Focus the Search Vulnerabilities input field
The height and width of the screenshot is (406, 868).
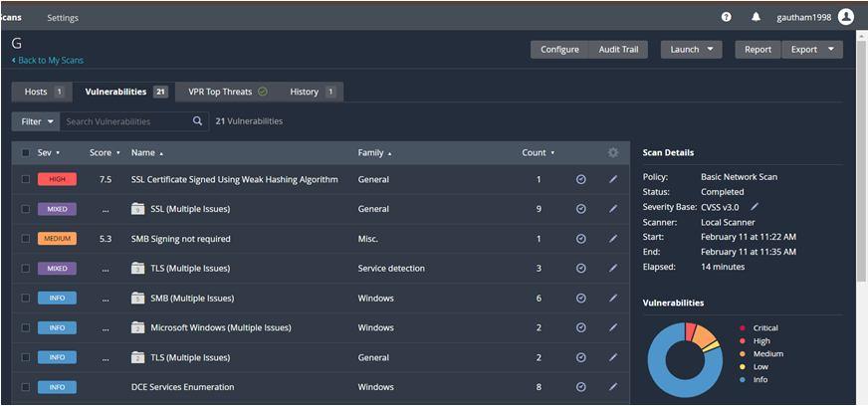(x=125, y=121)
